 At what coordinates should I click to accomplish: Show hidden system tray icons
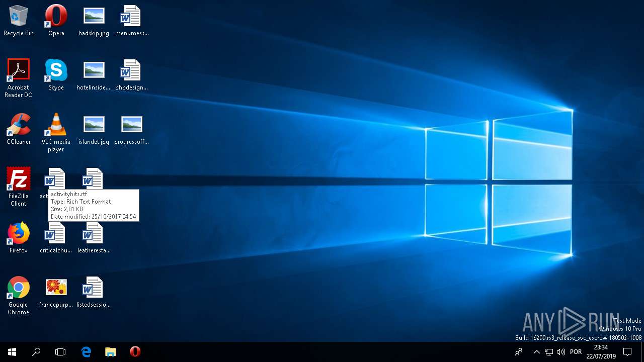pos(536,352)
